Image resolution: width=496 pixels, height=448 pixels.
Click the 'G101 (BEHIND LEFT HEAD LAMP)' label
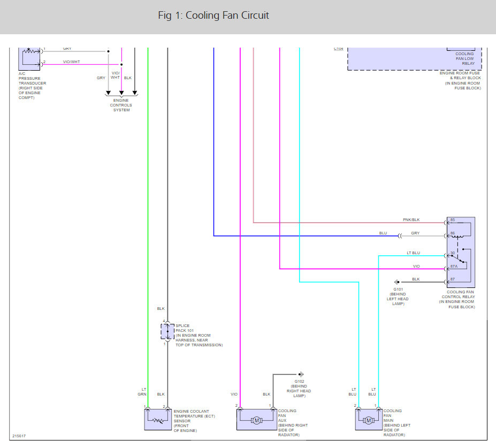coord(398,297)
